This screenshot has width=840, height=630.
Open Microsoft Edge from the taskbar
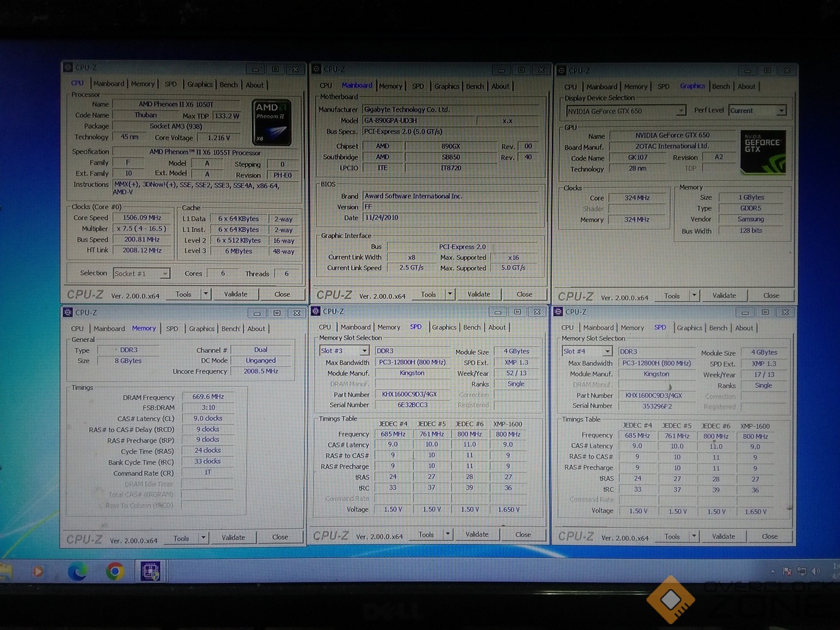coord(78,571)
